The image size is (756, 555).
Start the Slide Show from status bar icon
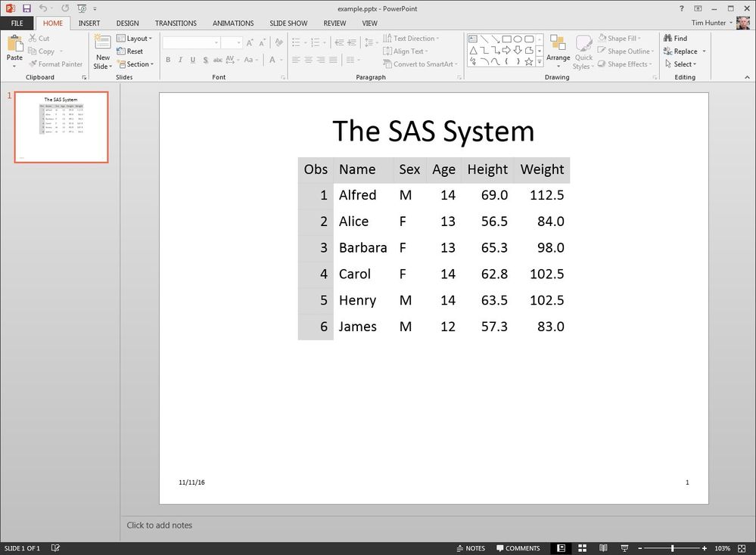pos(624,548)
